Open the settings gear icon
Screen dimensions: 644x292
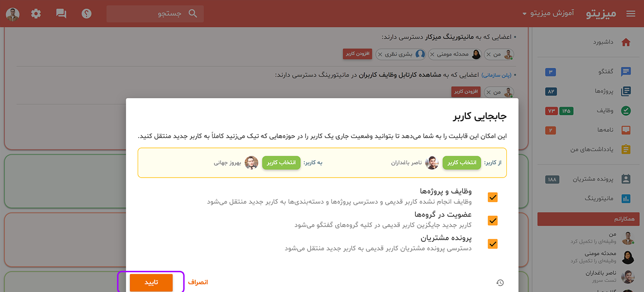point(36,14)
